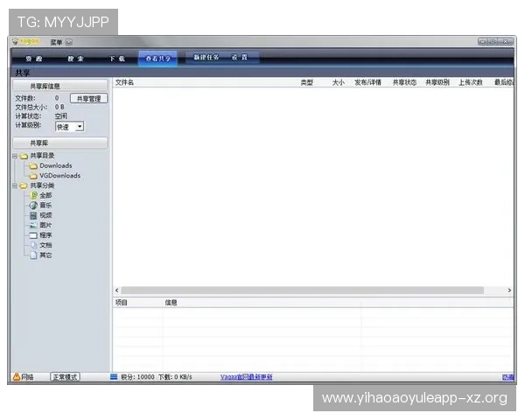The image size is (525, 420).
Task: Click the 全部 category icon
Action: (33, 195)
